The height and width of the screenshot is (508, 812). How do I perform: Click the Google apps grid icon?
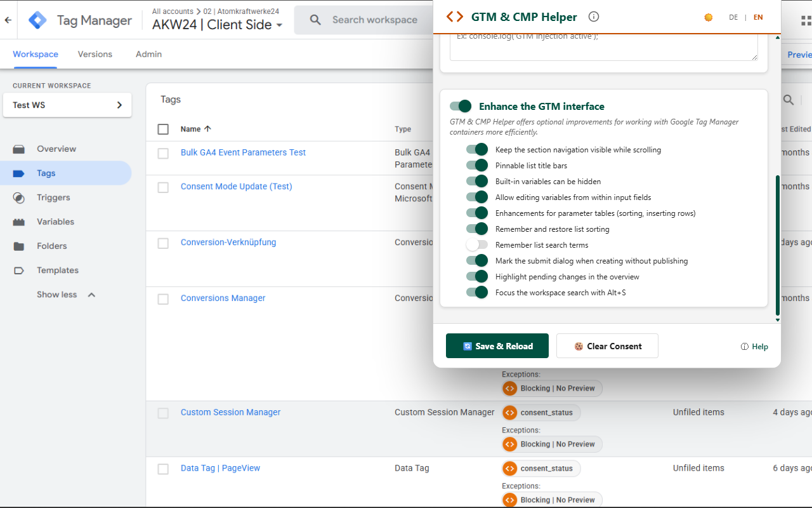click(806, 20)
